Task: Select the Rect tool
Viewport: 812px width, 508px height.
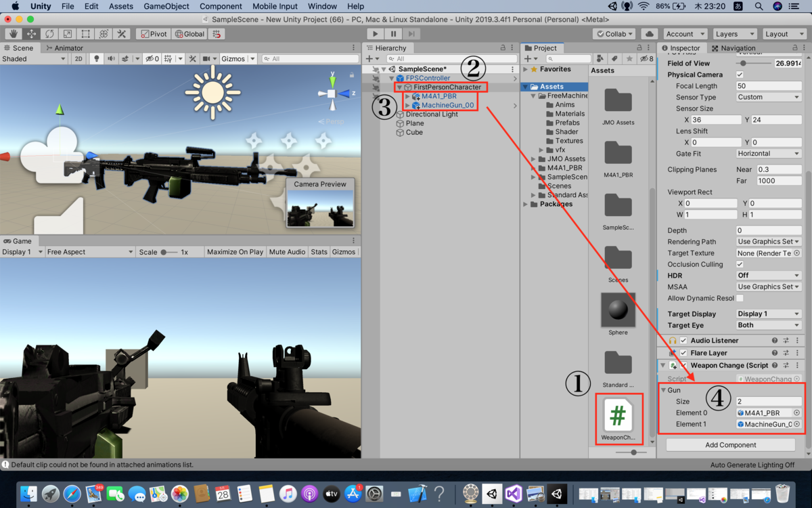Action: [85, 33]
